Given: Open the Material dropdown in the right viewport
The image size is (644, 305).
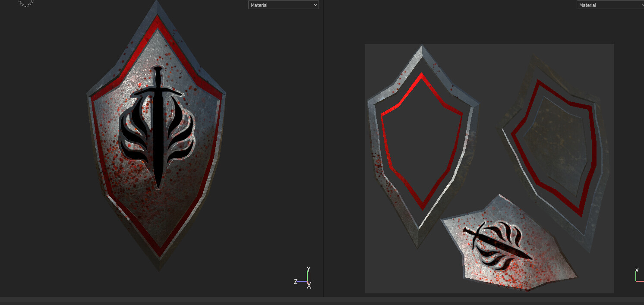Looking at the screenshot, I should (x=609, y=5).
